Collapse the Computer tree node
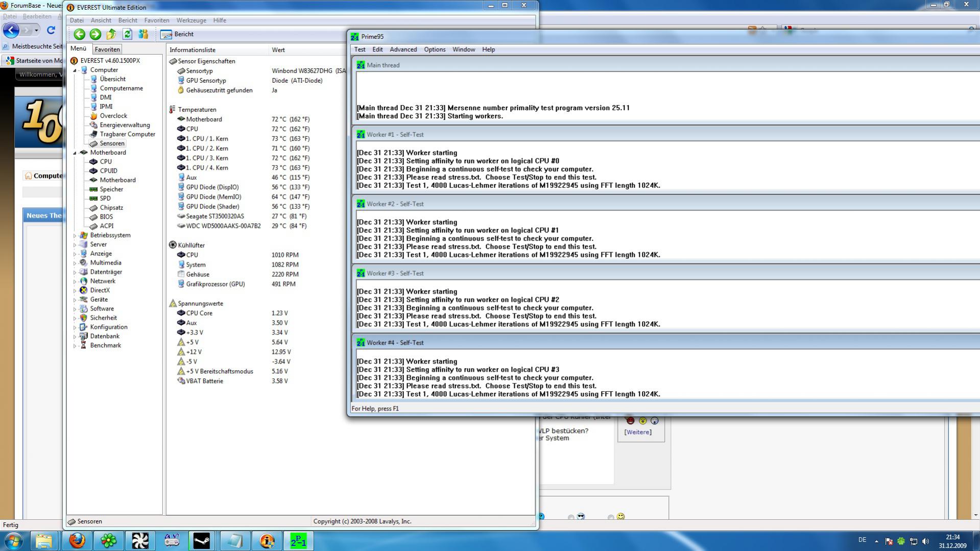This screenshot has height=551, width=980. click(75, 70)
